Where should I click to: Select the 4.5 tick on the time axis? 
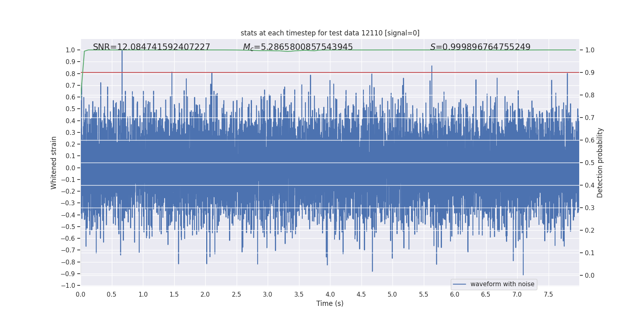[x=361, y=294]
